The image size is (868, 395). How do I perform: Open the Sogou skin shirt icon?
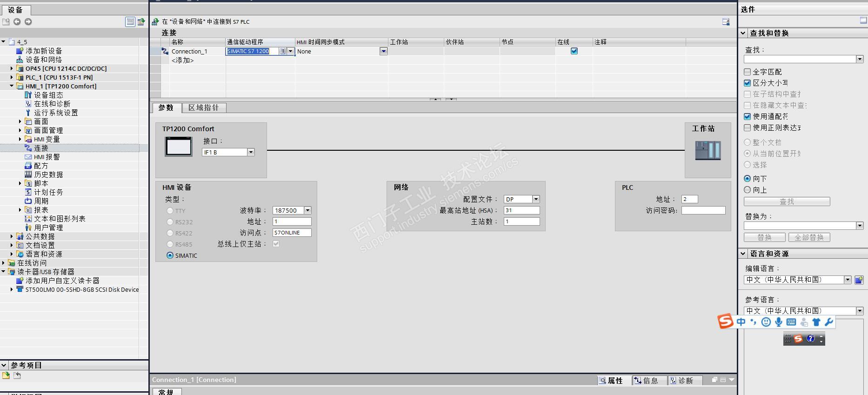pyautogui.click(x=816, y=322)
